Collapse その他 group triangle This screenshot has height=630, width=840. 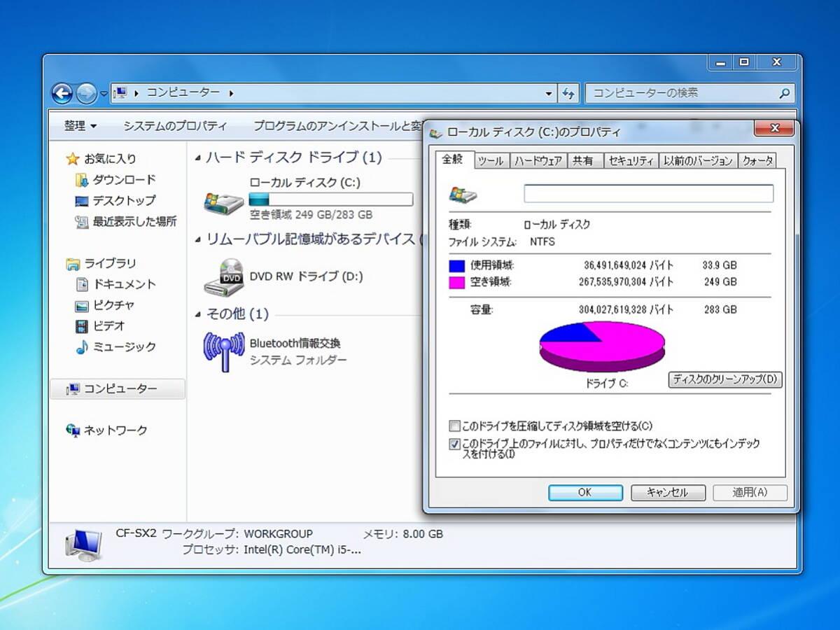[x=198, y=315]
